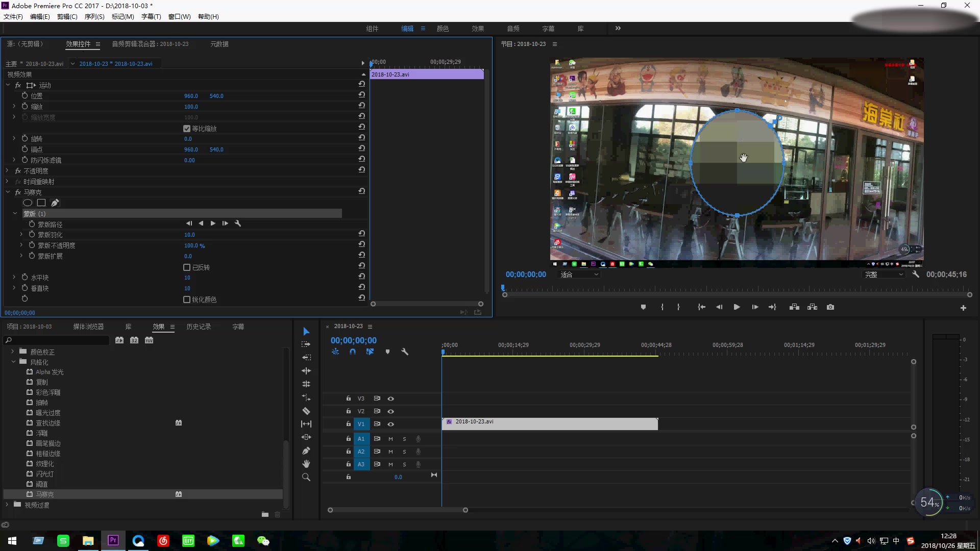This screenshot has width=980, height=551.
Task: Select the Hand tool in timeline toolbar
Action: point(306,464)
